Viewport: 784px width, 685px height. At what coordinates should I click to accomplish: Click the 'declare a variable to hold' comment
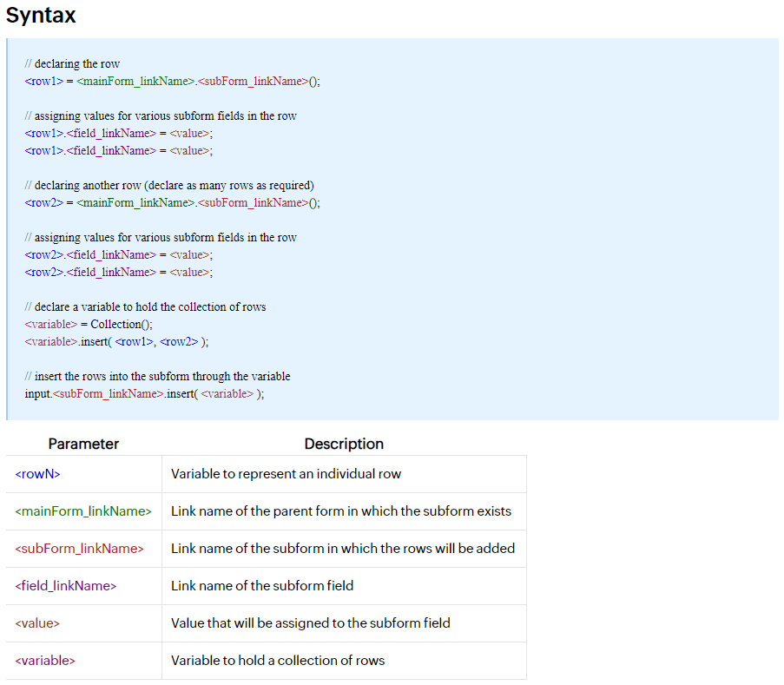point(145,306)
